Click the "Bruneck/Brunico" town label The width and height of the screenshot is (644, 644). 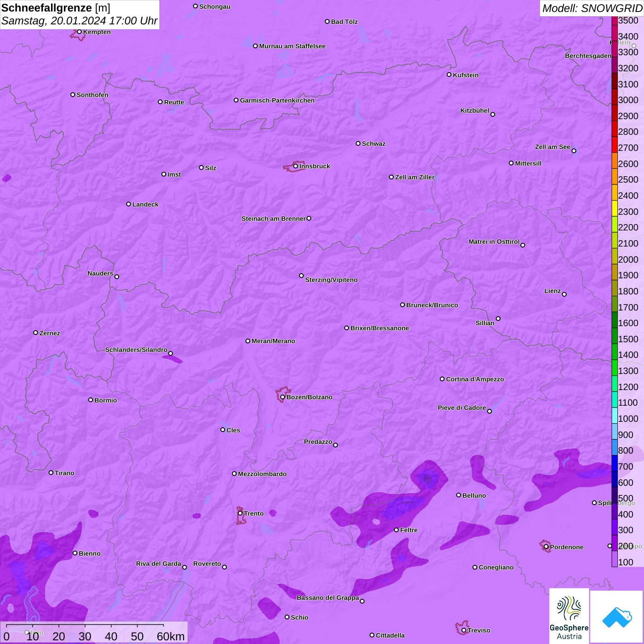click(432, 305)
